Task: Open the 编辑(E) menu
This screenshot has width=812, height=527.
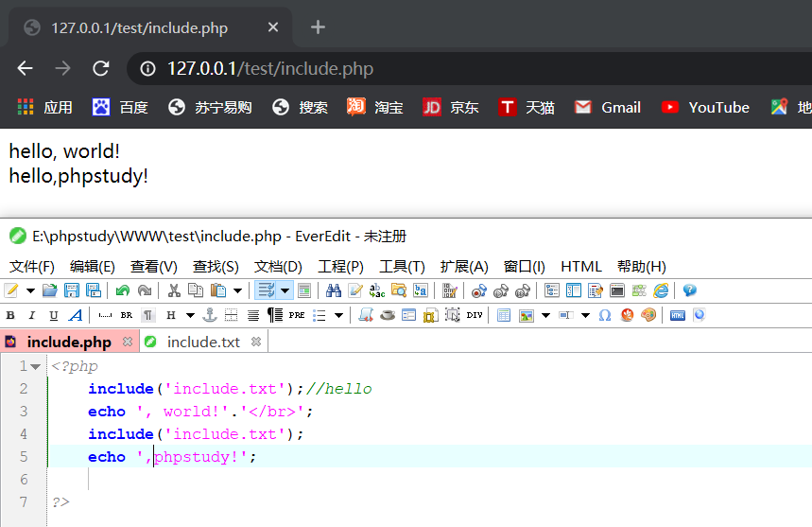Action: coord(93,267)
